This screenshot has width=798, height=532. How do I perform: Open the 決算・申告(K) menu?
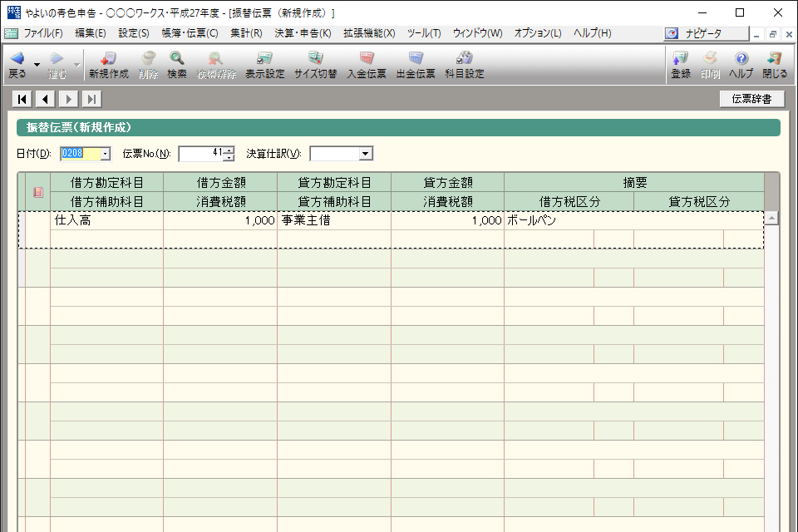click(x=303, y=33)
